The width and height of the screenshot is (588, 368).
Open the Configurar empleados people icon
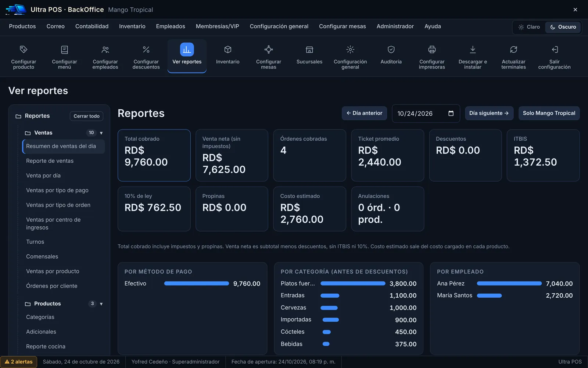point(105,49)
